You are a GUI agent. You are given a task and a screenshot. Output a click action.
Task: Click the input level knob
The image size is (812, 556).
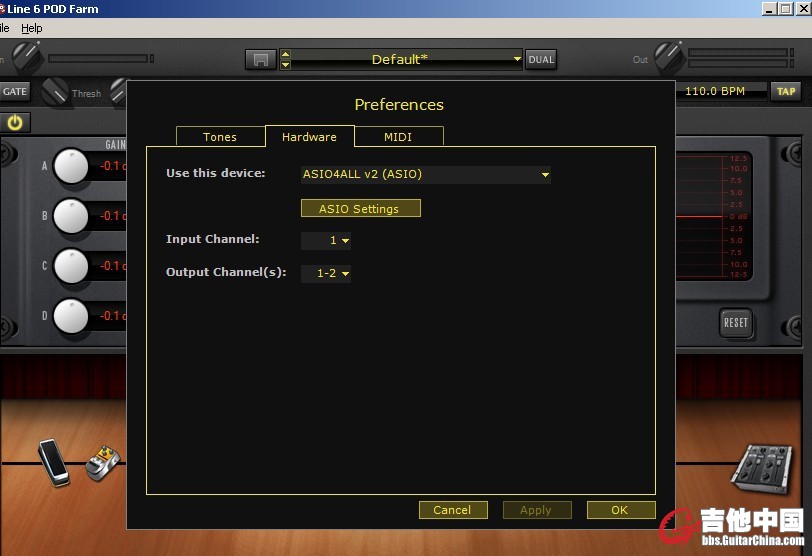(x=26, y=56)
